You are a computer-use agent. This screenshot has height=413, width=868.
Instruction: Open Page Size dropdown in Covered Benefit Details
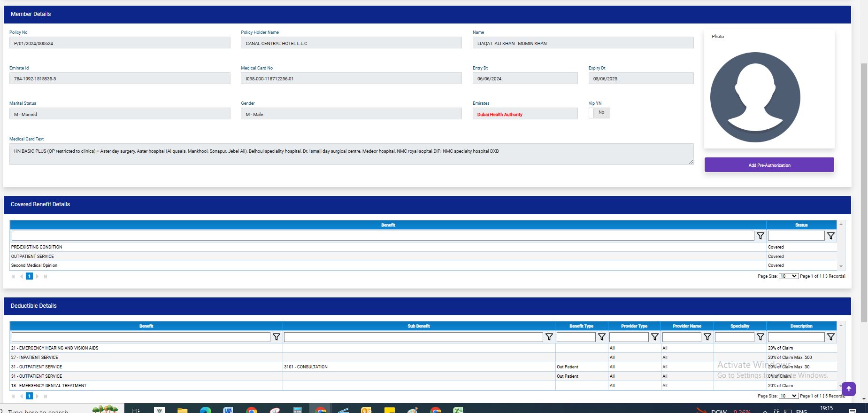click(x=788, y=276)
